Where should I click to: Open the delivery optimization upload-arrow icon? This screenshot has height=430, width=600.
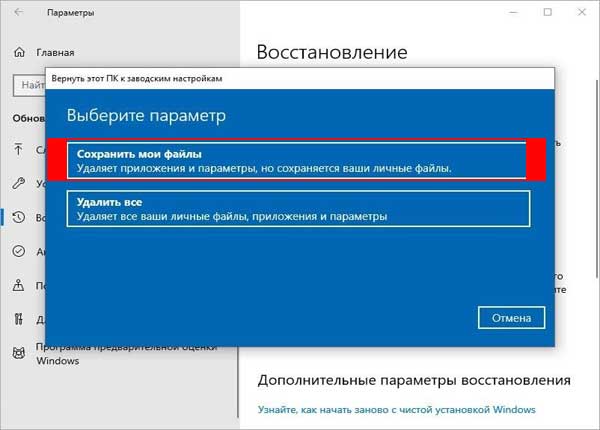tap(18, 149)
